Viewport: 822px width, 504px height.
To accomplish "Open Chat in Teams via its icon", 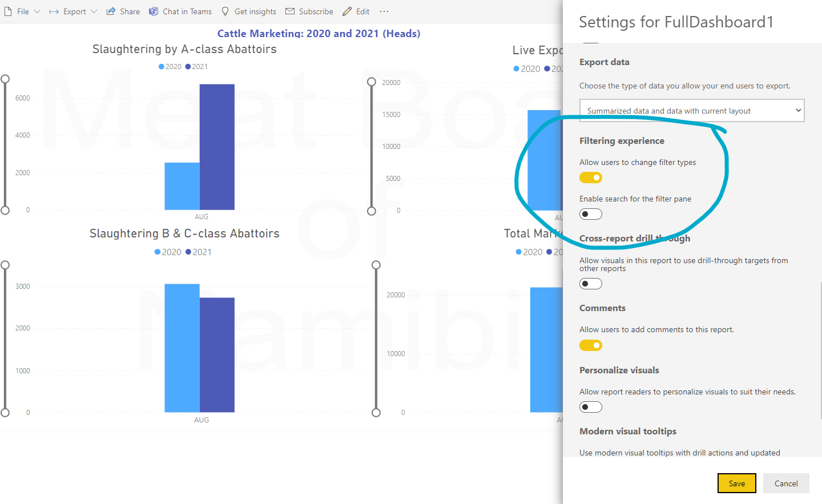I will [x=154, y=11].
